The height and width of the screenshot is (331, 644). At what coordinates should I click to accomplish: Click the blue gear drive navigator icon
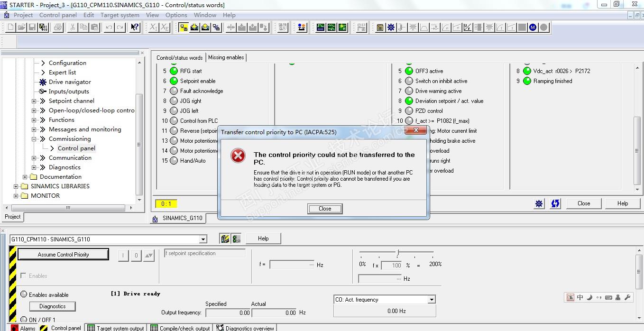[391, 28]
